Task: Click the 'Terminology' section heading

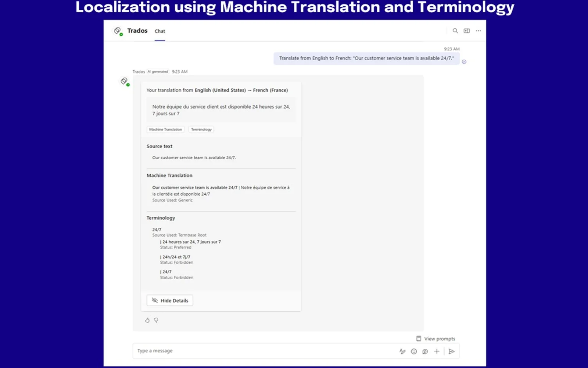Action: [x=161, y=218]
